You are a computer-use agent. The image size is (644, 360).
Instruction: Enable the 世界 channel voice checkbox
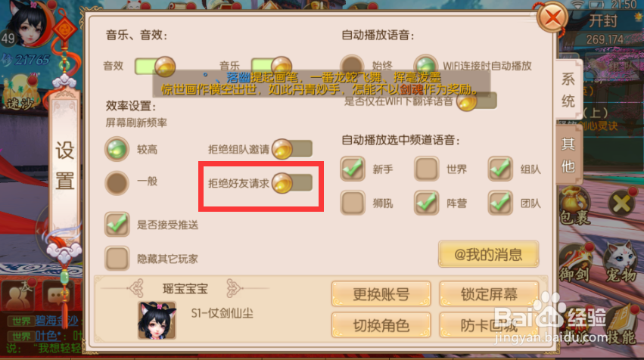(426, 169)
